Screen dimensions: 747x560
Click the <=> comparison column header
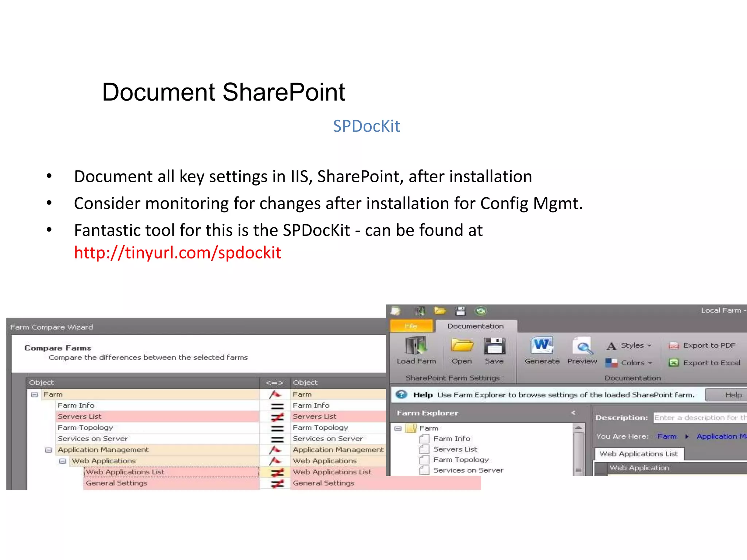click(275, 382)
